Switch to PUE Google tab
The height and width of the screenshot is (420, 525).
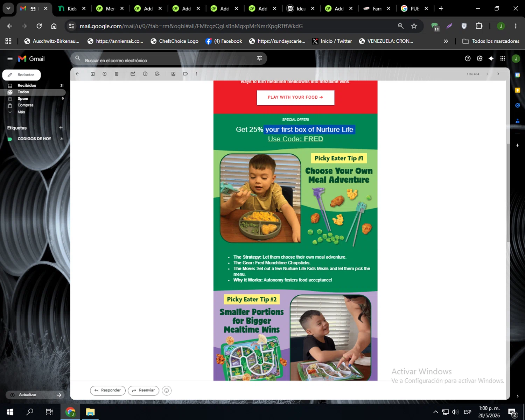[x=415, y=8]
